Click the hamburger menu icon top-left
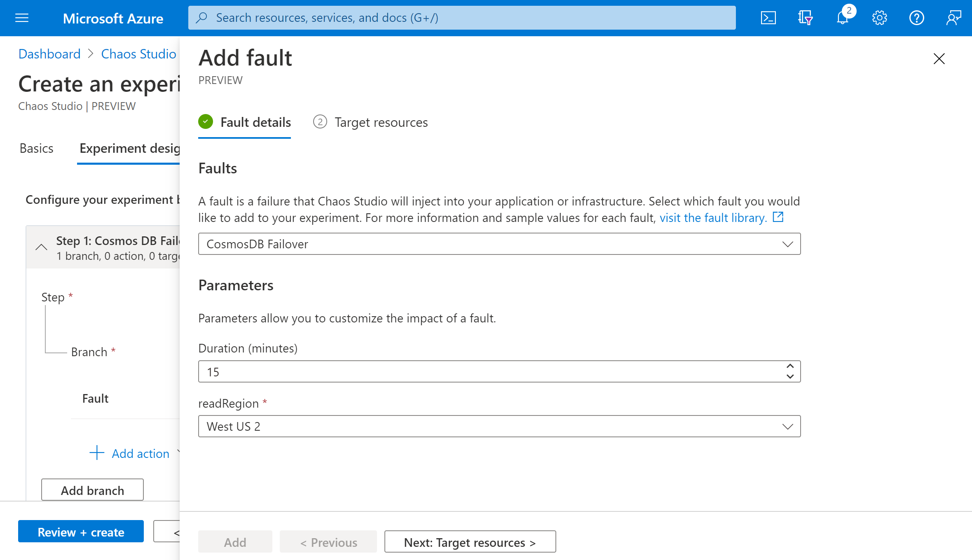Viewport: 972px width, 560px height. [x=22, y=18]
